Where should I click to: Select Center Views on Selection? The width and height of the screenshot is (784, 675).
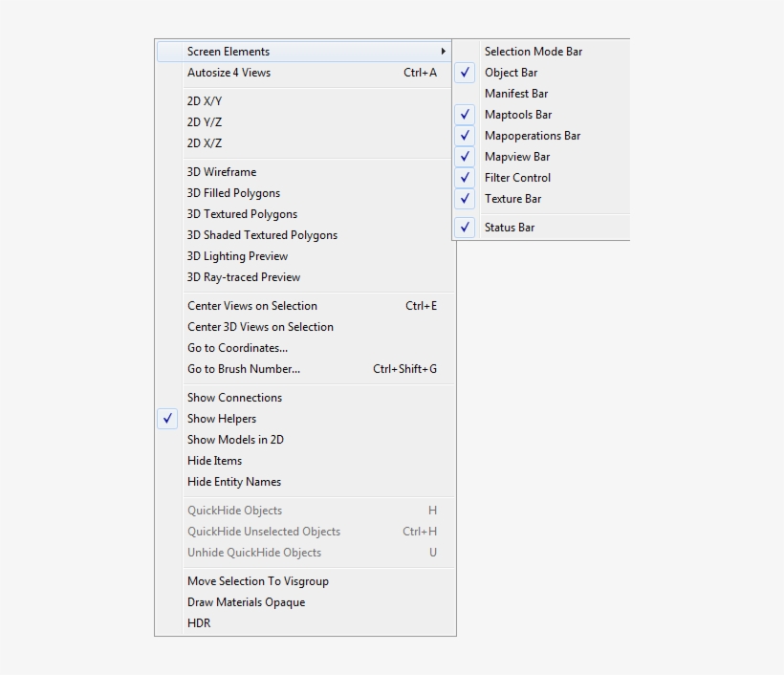point(251,306)
